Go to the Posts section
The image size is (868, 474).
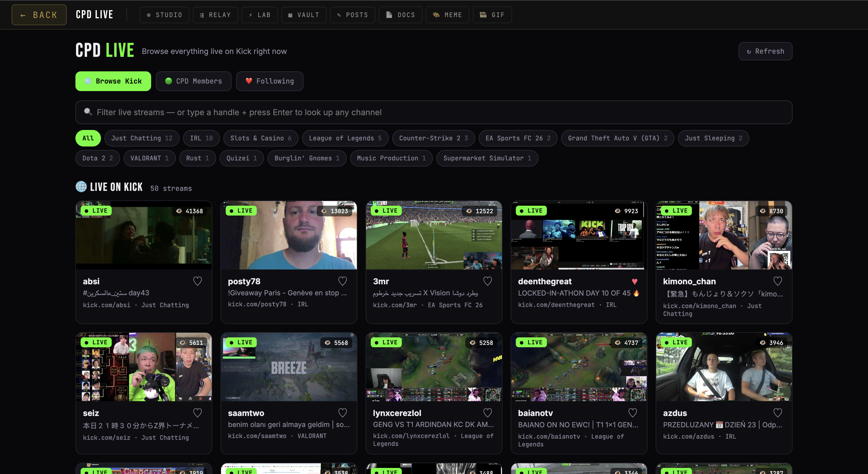pos(353,15)
